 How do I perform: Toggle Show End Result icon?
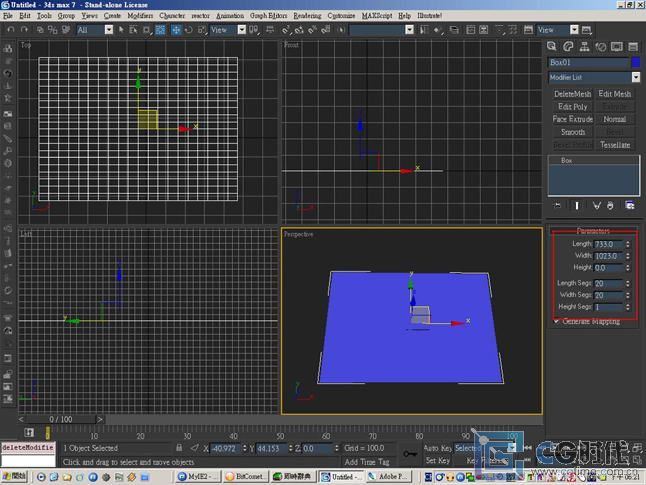(576, 205)
